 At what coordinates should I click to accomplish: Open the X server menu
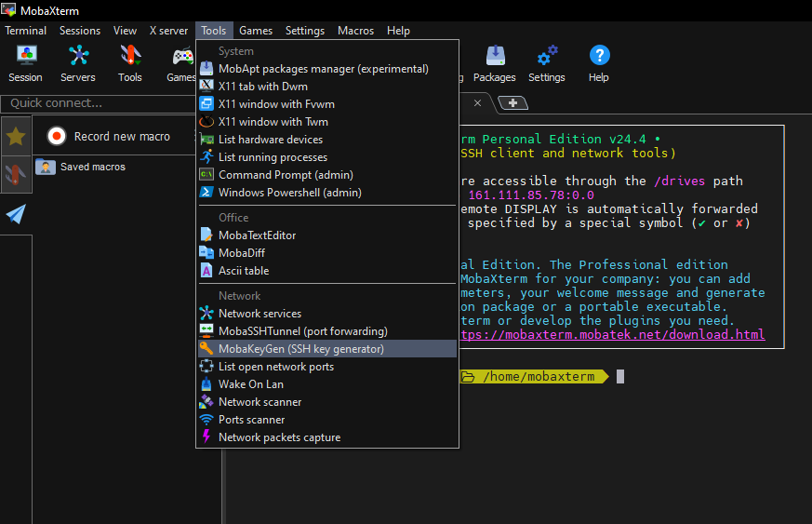[168, 31]
